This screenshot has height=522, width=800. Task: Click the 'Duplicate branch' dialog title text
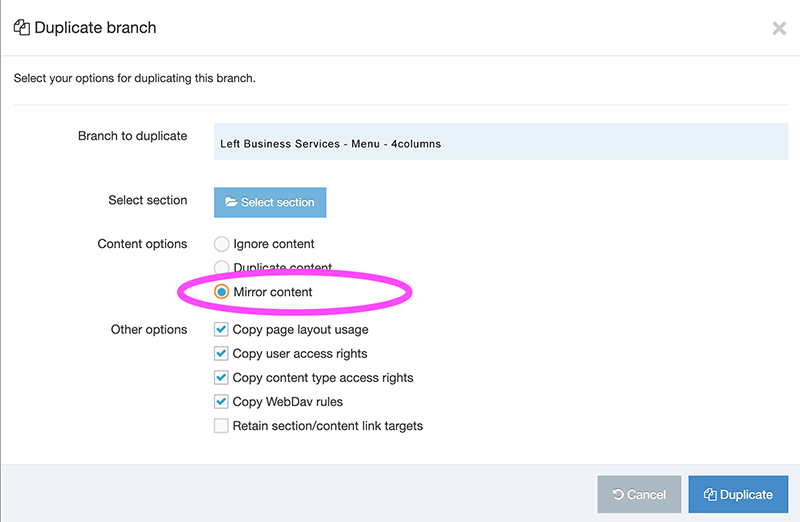click(95, 28)
